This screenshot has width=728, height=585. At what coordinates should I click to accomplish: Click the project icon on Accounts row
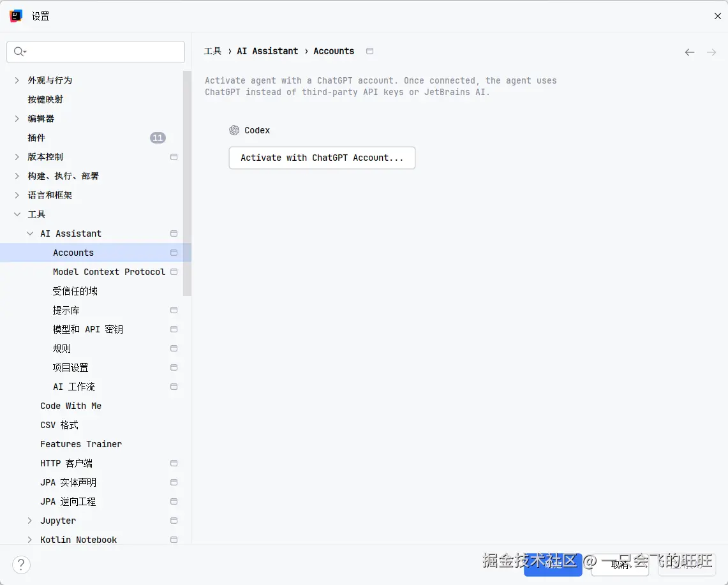tap(174, 253)
